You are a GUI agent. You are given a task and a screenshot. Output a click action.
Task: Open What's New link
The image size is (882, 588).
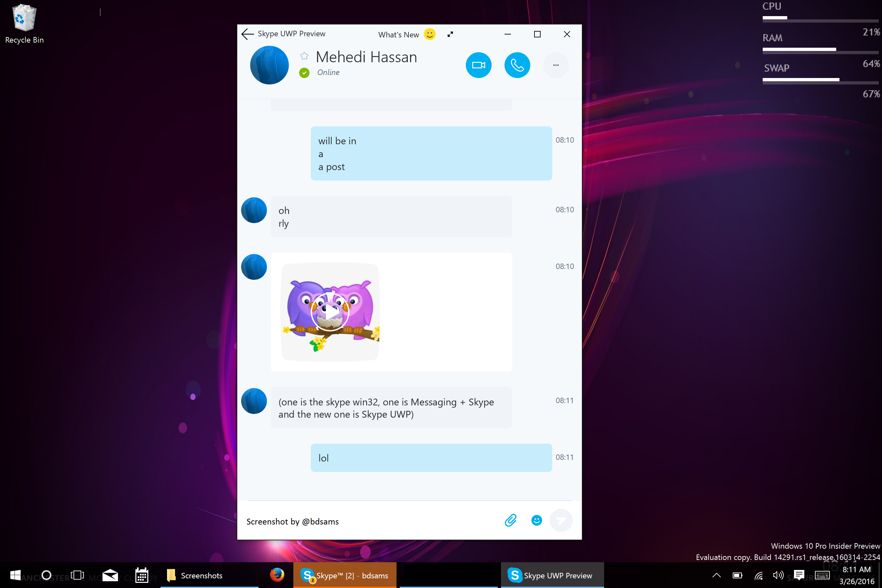pyautogui.click(x=398, y=35)
